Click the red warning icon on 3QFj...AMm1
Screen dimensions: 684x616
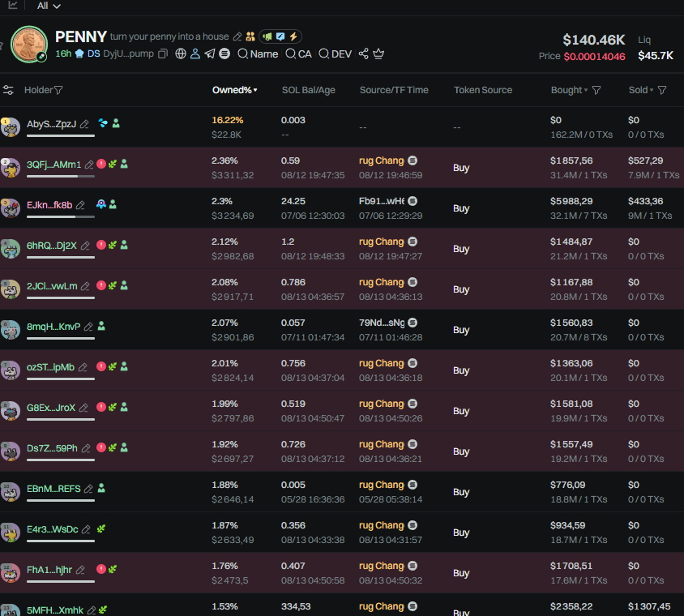point(101,164)
